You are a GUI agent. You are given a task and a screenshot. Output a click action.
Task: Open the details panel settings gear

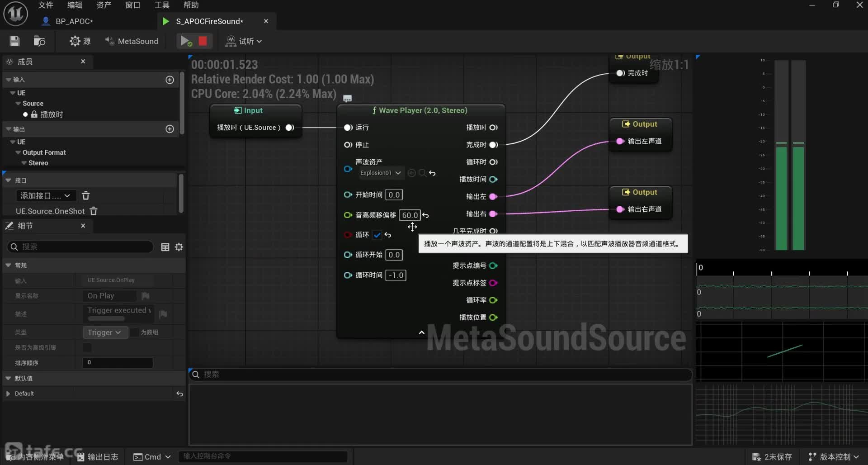click(x=179, y=247)
